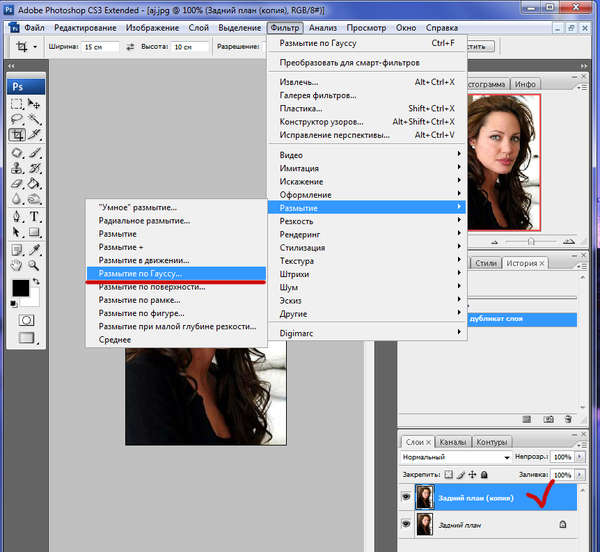Toggle Quick Mask mode button
Viewport: 600px width, 552px height.
26,320
